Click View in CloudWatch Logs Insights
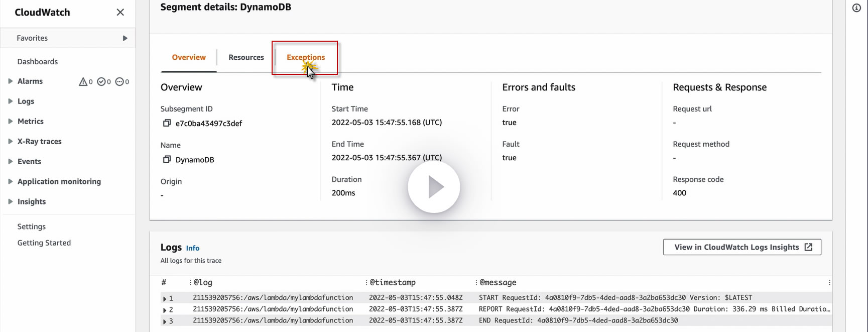The width and height of the screenshot is (868, 332). pos(742,247)
